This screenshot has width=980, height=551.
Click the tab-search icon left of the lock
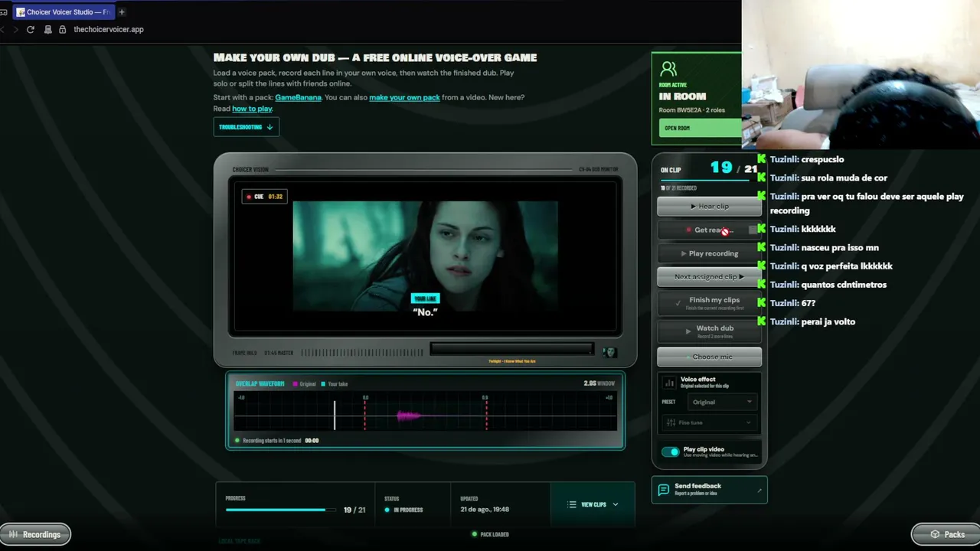(48, 29)
